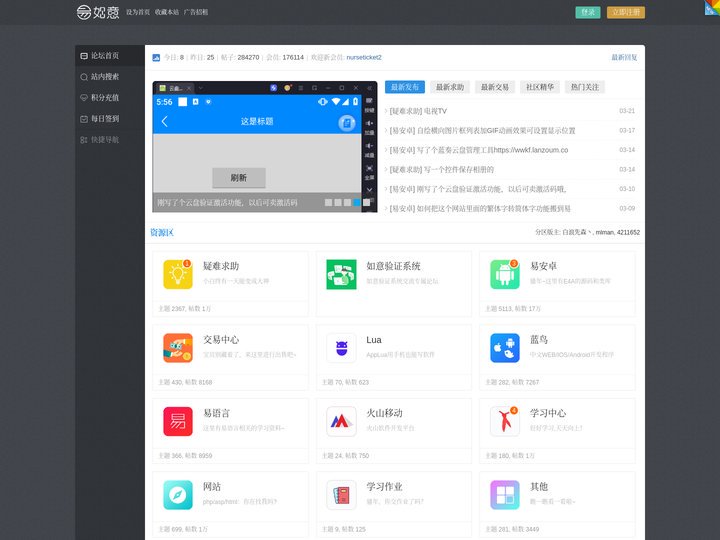Open 疑难求助 lightbulb forum icon
The height and width of the screenshot is (540, 720).
178,274
